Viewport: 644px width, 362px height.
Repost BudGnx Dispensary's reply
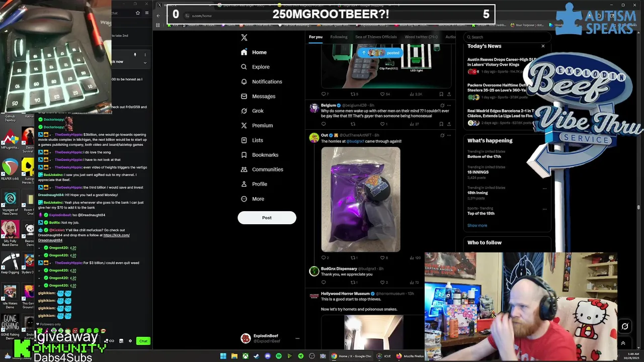pyautogui.click(x=354, y=283)
